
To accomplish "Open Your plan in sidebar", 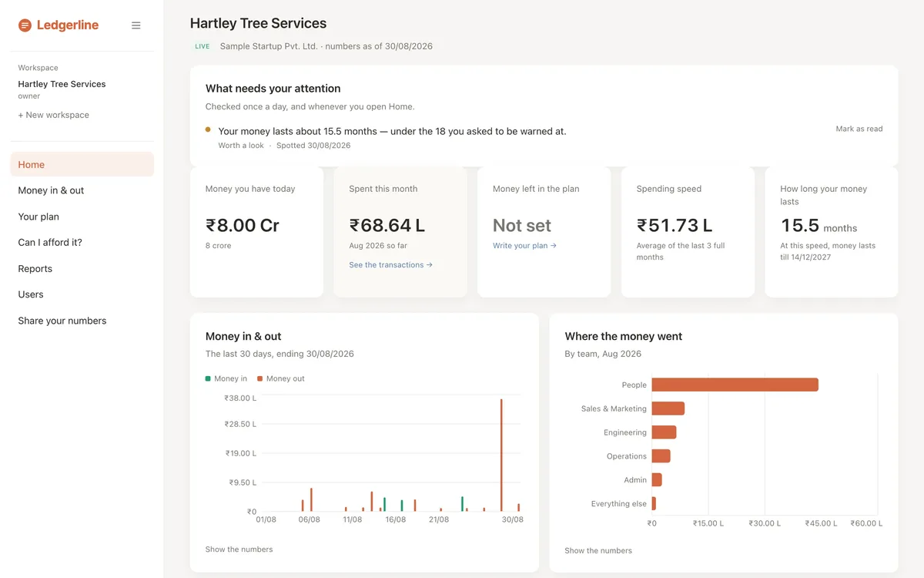I will pyautogui.click(x=82, y=217).
